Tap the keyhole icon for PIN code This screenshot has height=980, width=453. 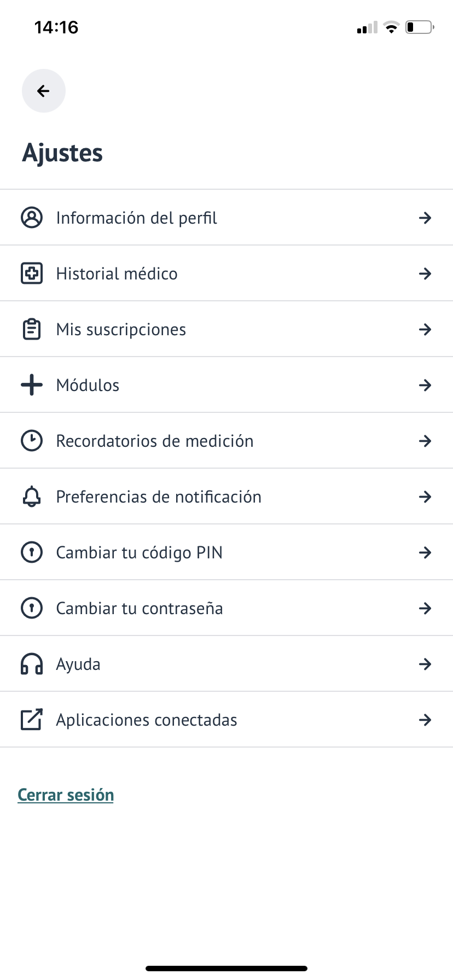coord(32,552)
